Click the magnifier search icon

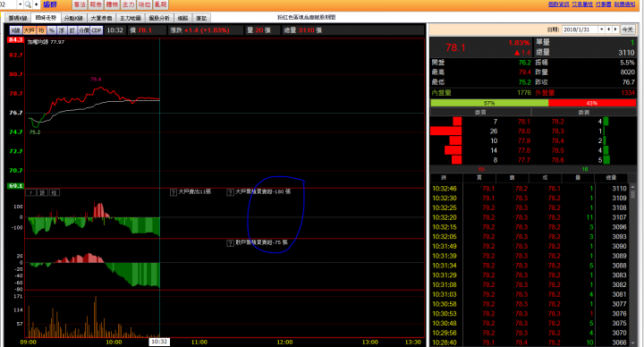tap(28, 4)
